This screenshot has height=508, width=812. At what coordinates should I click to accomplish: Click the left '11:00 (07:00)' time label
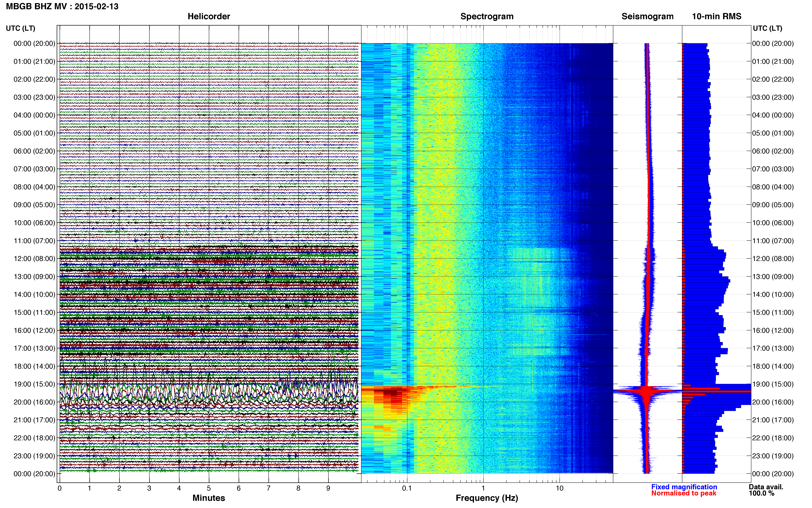click(34, 241)
